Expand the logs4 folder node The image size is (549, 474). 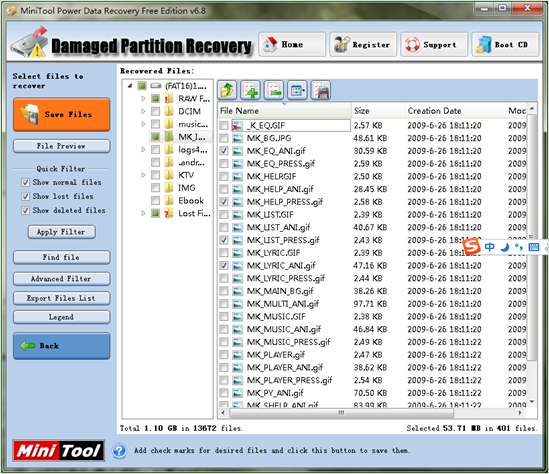tap(143, 149)
